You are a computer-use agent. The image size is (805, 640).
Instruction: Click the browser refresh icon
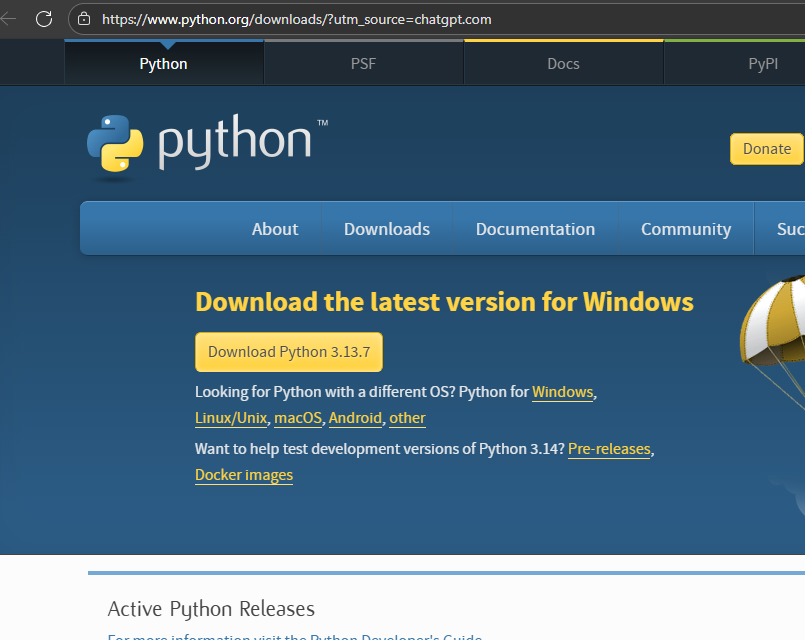pos(44,19)
